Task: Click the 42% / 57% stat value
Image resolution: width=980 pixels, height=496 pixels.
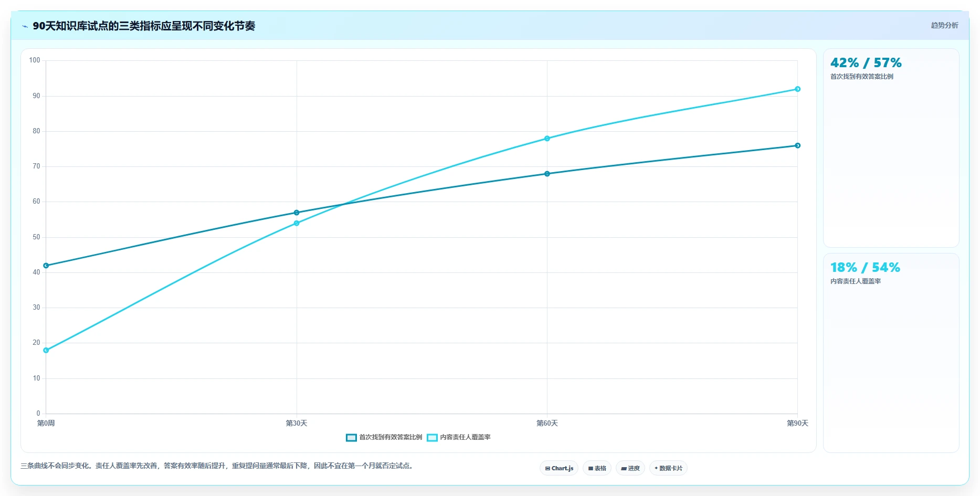Action: (866, 63)
